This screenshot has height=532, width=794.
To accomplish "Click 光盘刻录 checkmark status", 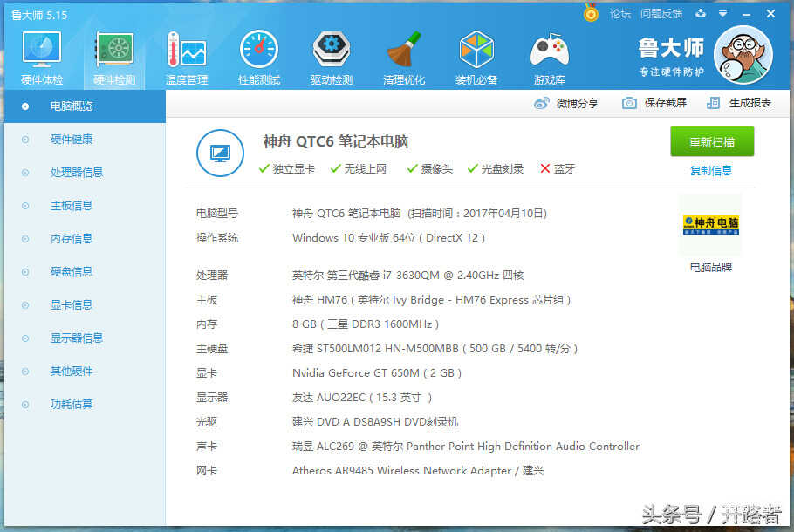I will coord(496,168).
